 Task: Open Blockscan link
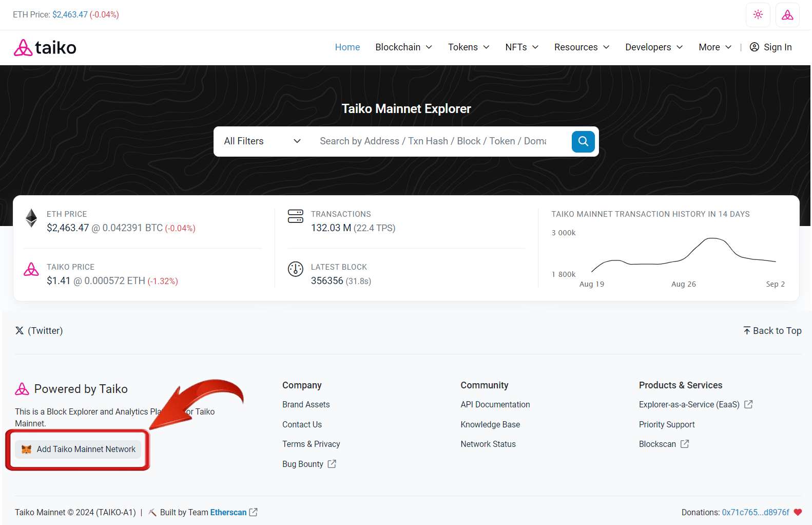[664, 444]
